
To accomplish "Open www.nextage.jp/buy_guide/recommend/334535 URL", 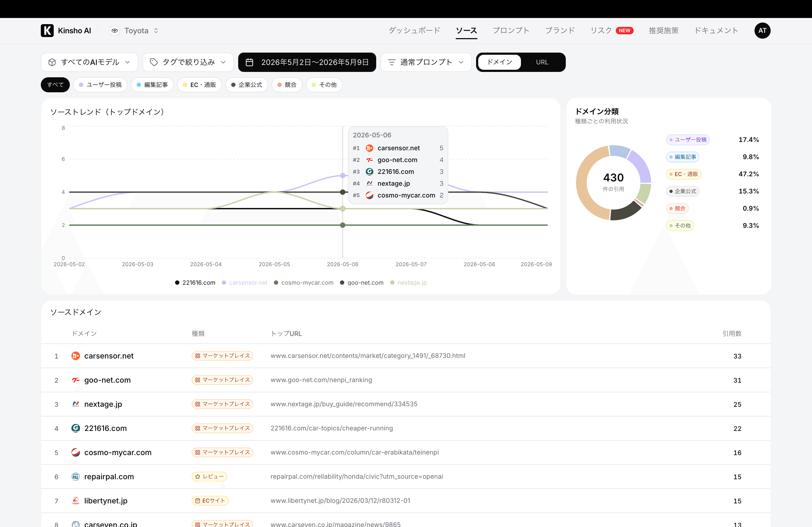I will (344, 404).
